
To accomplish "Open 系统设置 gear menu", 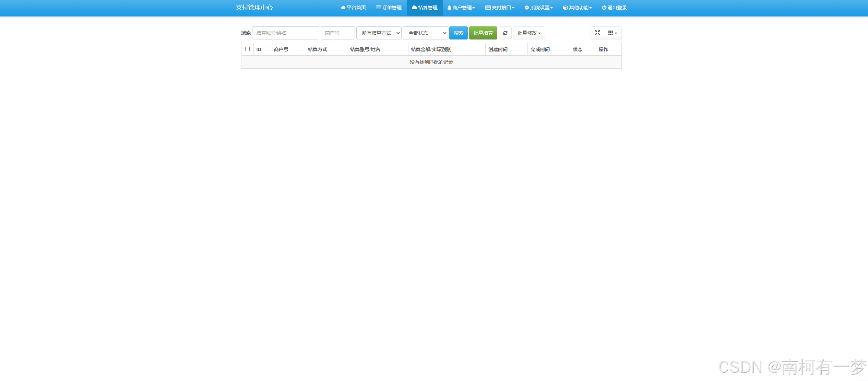I will point(538,8).
